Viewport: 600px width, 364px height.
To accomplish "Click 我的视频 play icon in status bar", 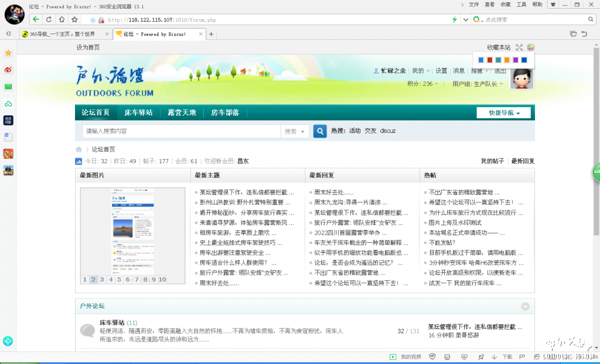I will [x=393, y=357].
